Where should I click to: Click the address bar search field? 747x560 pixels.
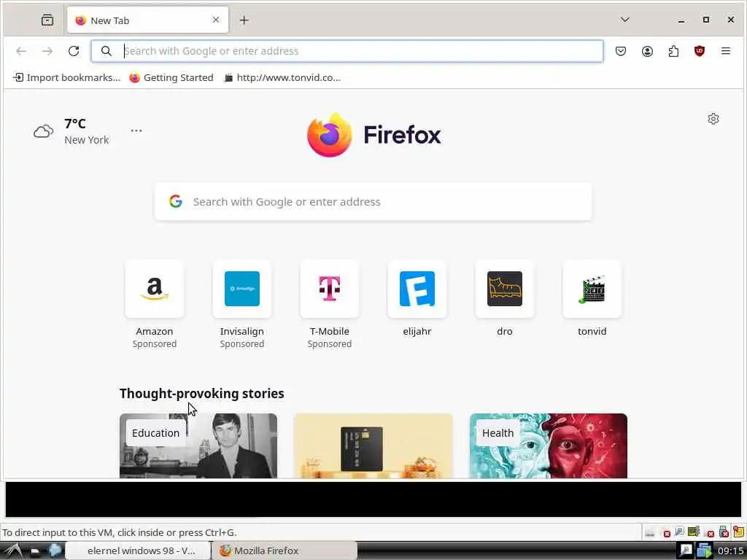coord(347,51)
